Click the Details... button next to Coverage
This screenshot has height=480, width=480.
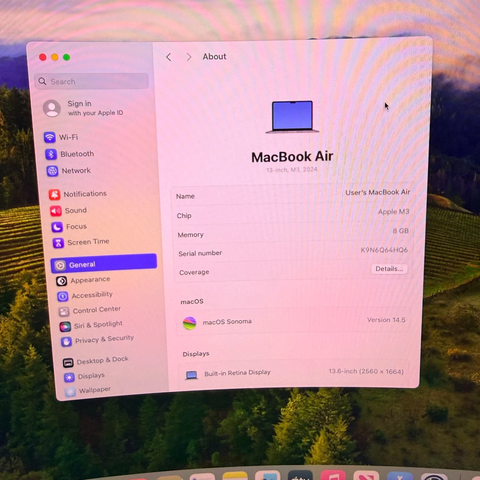389,269
